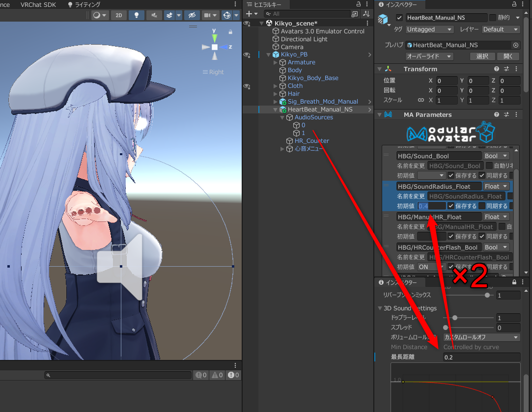532x412 pixels.
Task: Click the orientation gizmo center cube
Action: pyautogui.click(x=215, y=47)
